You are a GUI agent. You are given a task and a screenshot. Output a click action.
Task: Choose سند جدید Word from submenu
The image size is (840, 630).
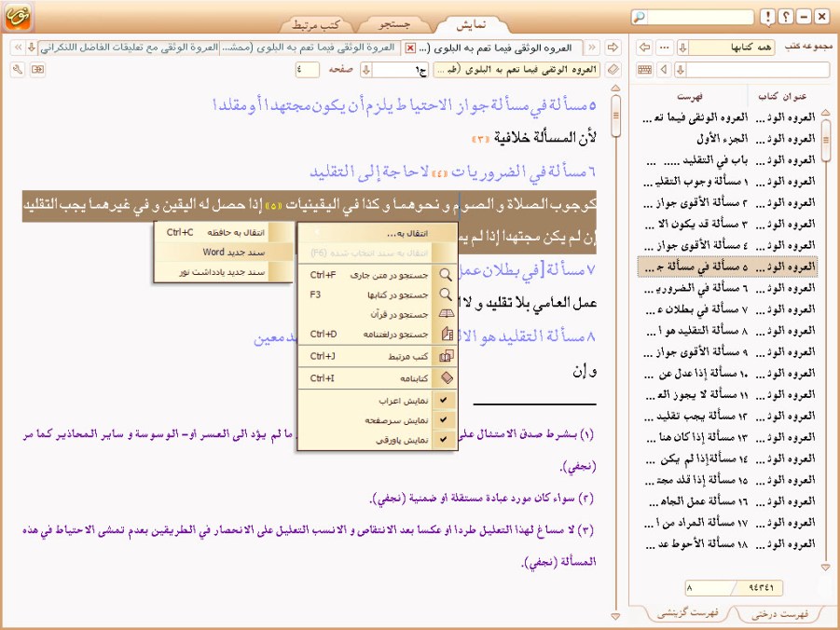pos(224,253)
